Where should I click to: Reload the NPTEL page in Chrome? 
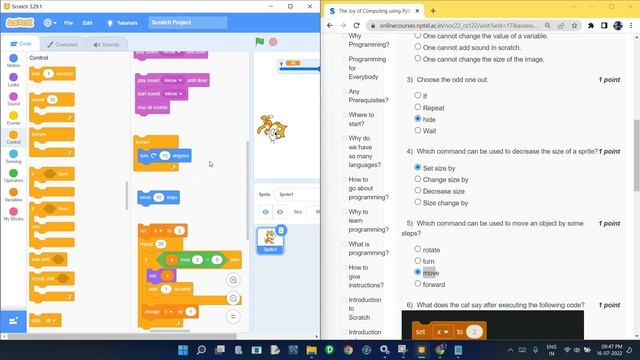pos(356,25)
